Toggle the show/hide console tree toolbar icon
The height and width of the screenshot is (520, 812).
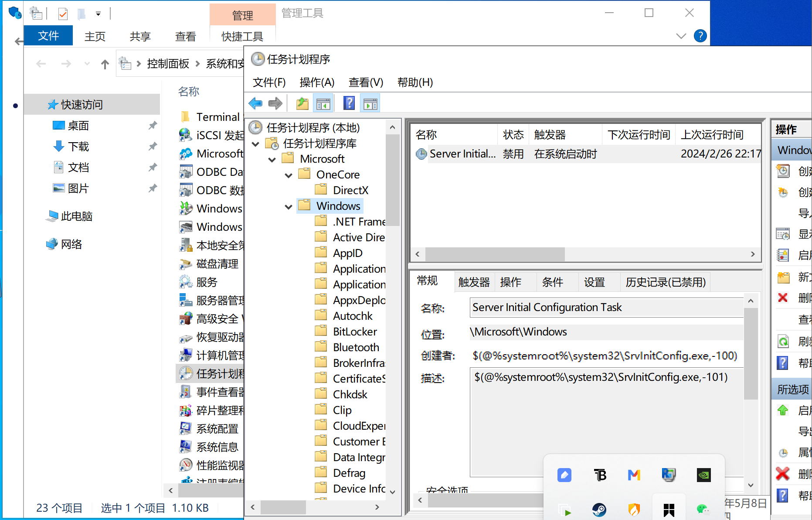pos(323,104)
